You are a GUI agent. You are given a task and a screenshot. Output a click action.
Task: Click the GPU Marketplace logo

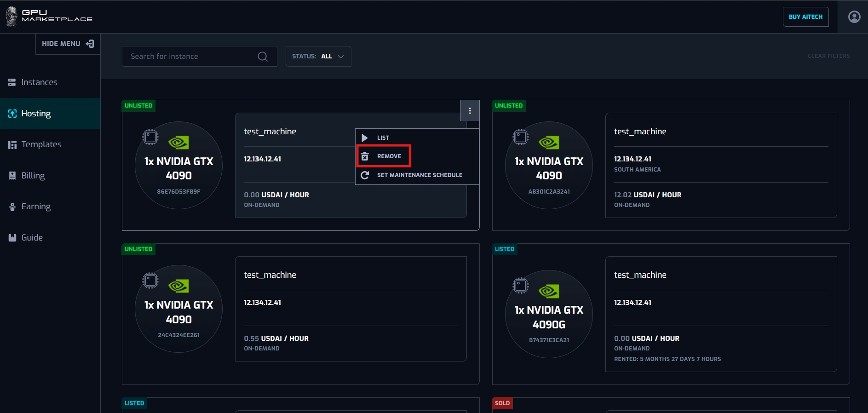[x=49, y=16]
